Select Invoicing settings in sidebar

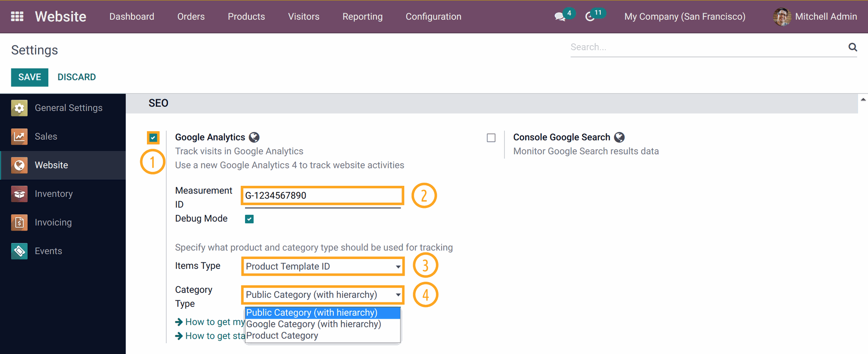click(63, 222)
